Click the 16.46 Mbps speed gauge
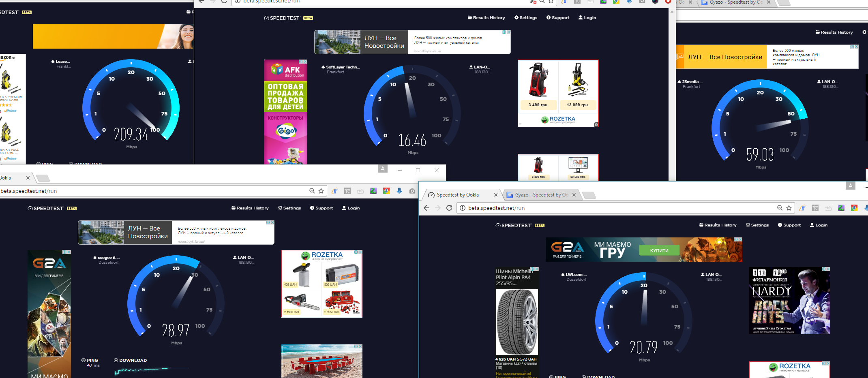This screenshot has width=868, height=378. point(412,109)
